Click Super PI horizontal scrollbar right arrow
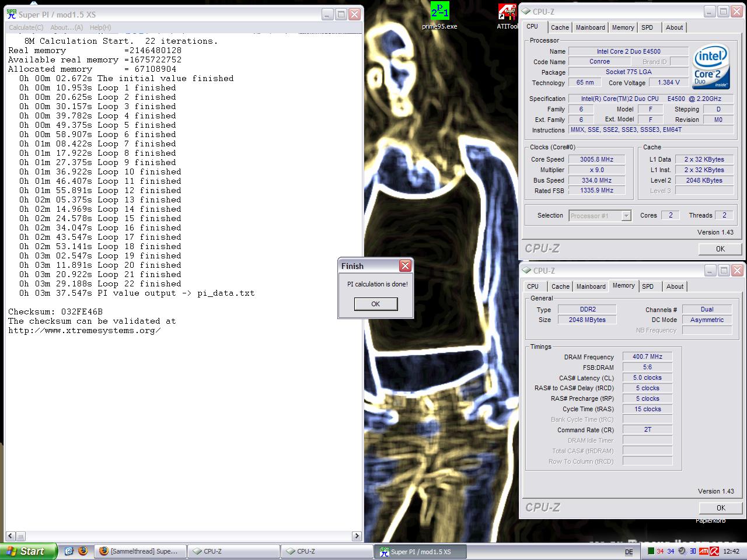Screen dimensions: 747x560 357,536
